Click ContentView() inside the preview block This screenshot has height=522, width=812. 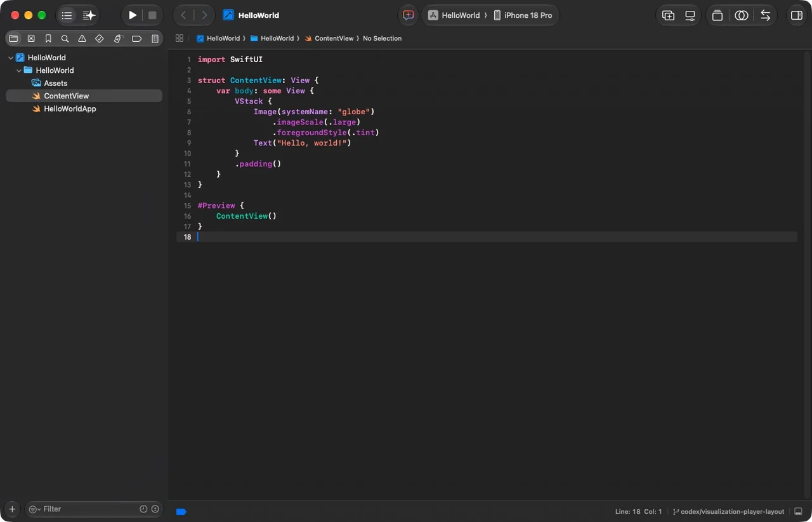(246, 216)
